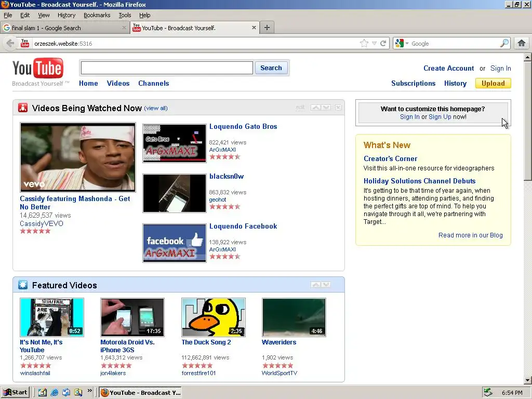Screen dimensions: 532x399
Task: Close the final slam 1 Google Search tab
Action: click(x=124, y=28)
